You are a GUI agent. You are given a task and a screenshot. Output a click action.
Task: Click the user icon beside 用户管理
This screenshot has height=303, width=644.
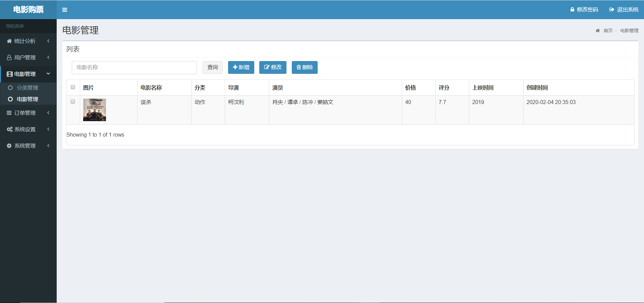(9, 57)
